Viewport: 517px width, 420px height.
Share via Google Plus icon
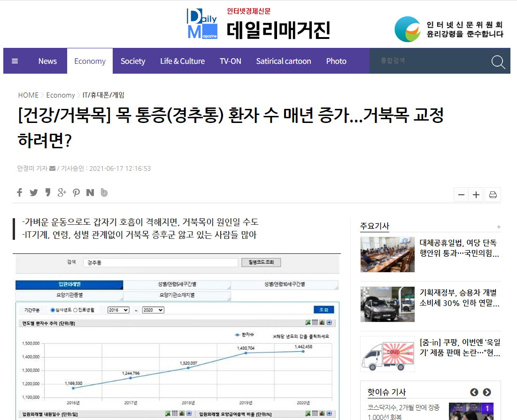point(62,192)
